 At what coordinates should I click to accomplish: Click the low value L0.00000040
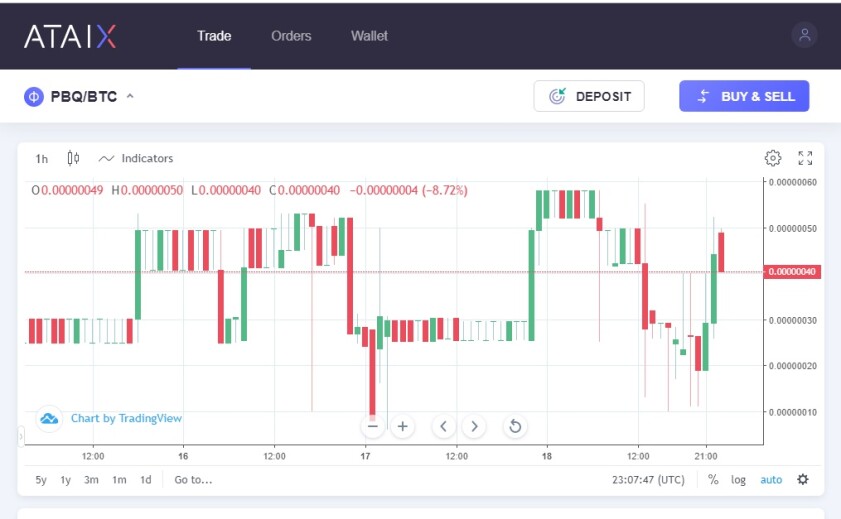pos(226,190)
